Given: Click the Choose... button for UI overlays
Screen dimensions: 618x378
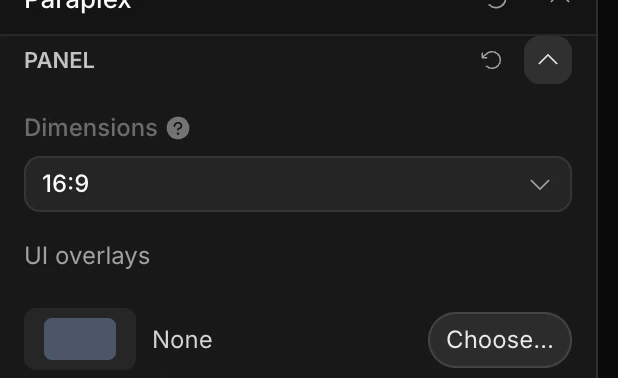Looking at the screenshot, I should (500, 340).
